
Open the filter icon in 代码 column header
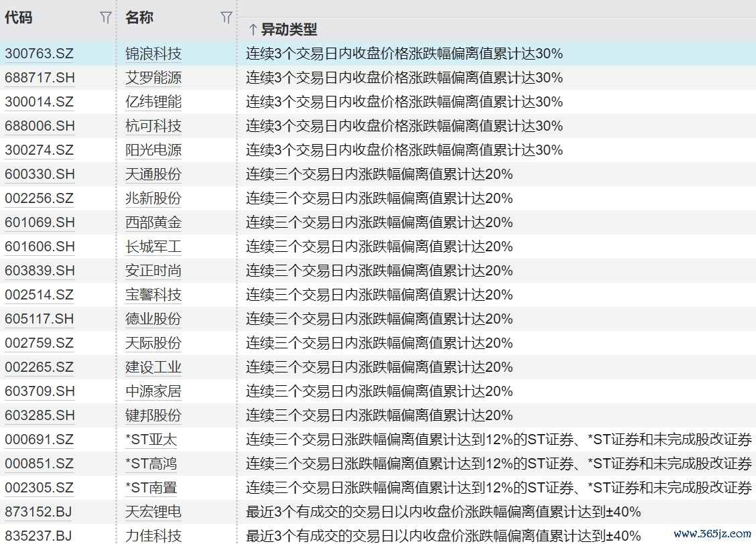point(105,18)
